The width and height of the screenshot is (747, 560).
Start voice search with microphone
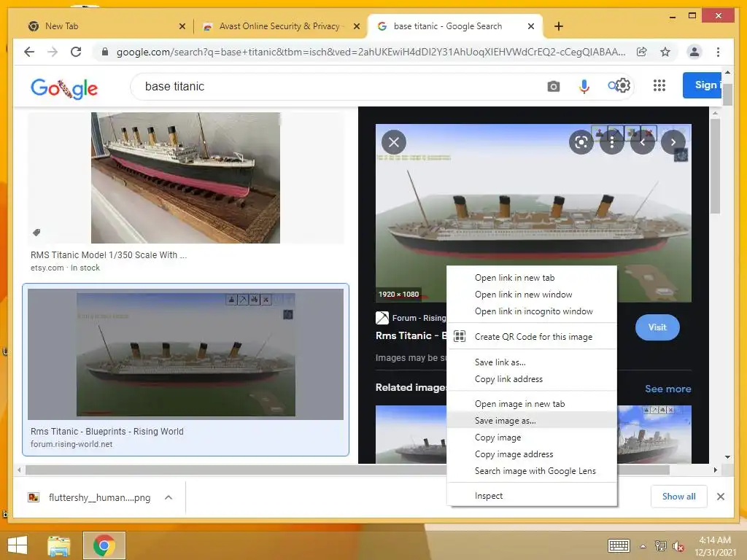click(584, 86)
